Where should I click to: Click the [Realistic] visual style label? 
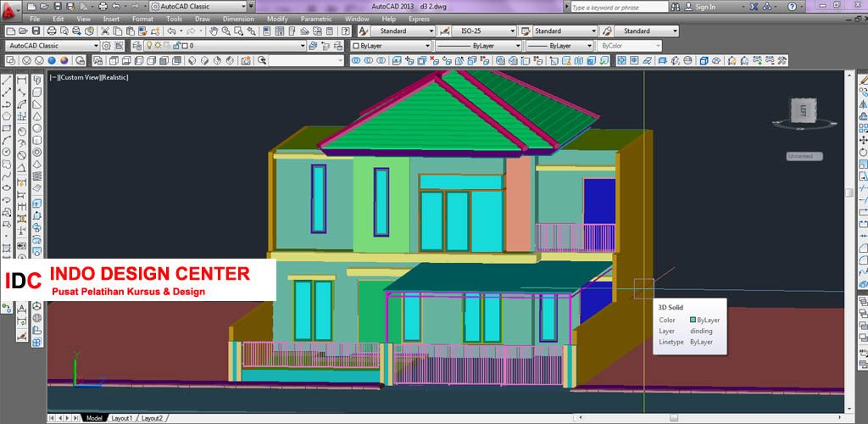tap(114, 77)
